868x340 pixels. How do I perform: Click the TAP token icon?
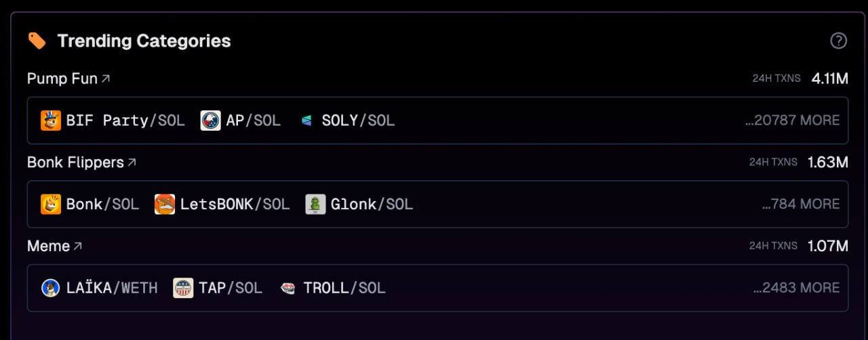[x=183, y=288]
